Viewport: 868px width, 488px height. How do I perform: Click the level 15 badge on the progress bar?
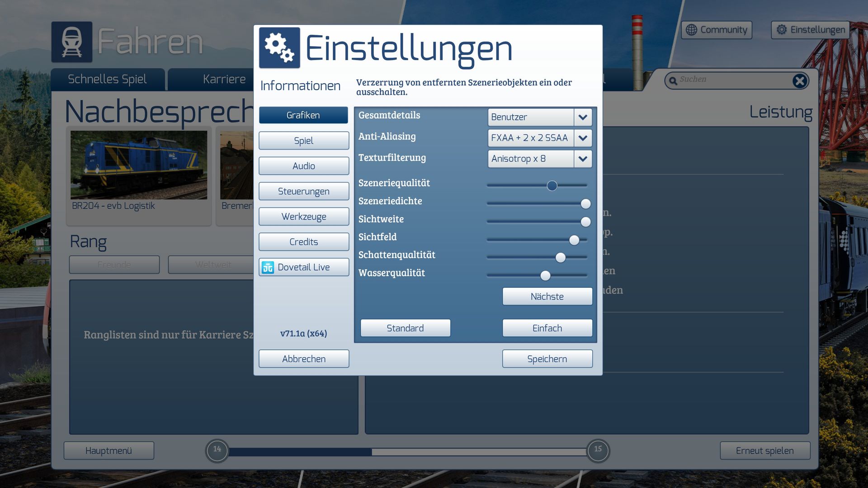coord(598,450)
